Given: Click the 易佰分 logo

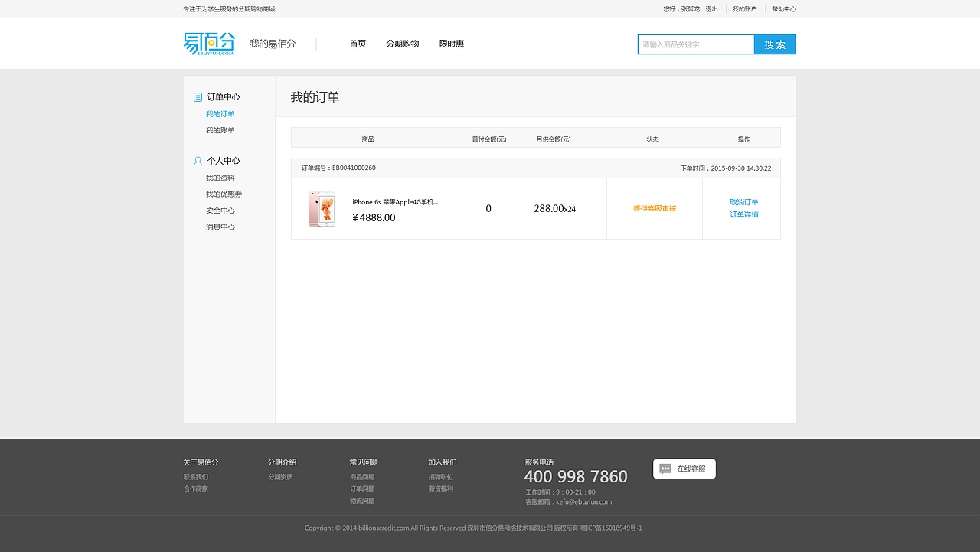Looking at the screenshot, I should coord(207,44).
